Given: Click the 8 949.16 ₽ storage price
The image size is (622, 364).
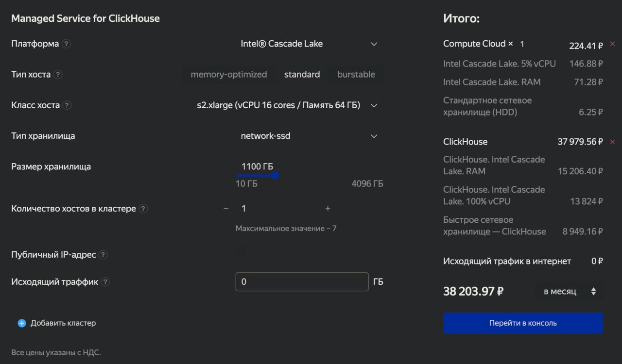Looking at the screenshot, I should [583, 232].
